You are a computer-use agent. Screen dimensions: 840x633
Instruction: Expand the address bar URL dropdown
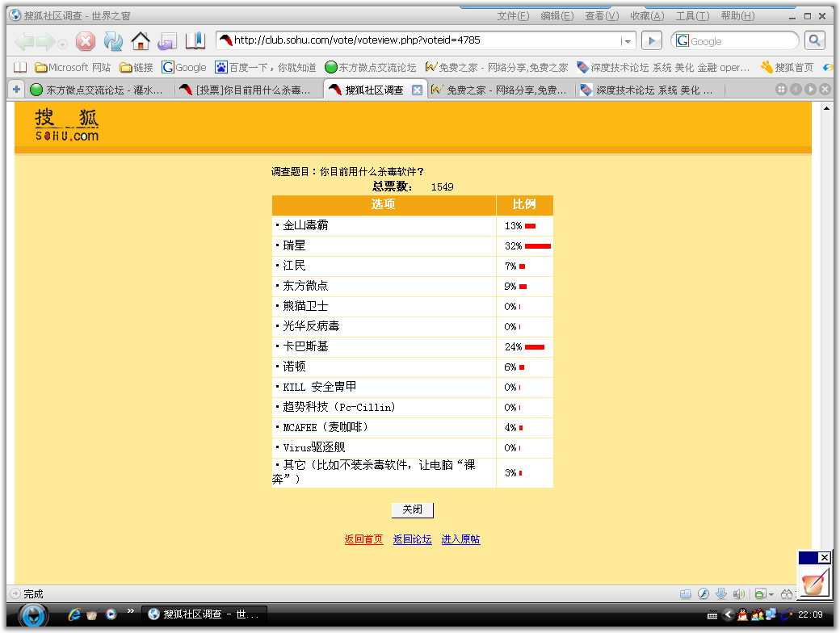[628, 41]
